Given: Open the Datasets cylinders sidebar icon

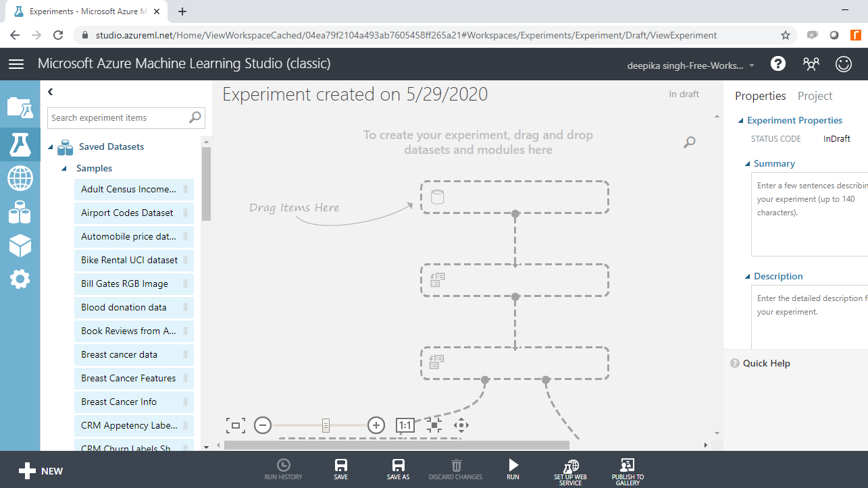Looking at the screenshot, I should point(20,213).
